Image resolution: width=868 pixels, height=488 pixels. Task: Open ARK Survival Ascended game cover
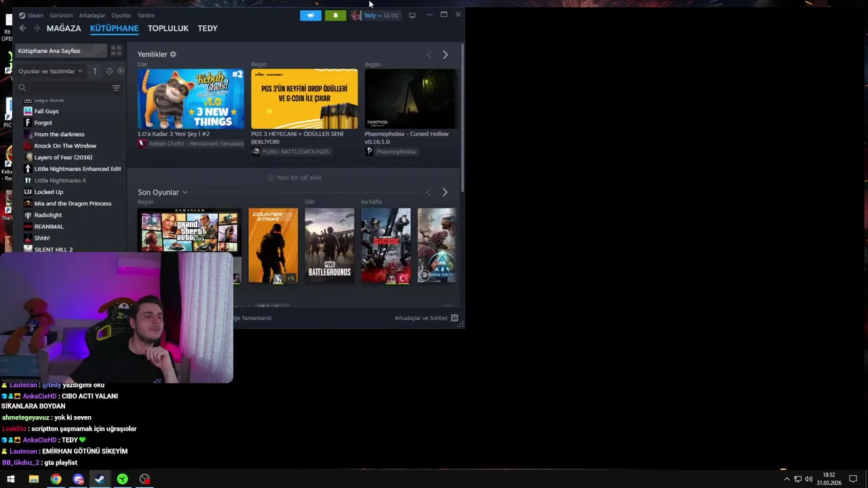[x=437, y=245]
